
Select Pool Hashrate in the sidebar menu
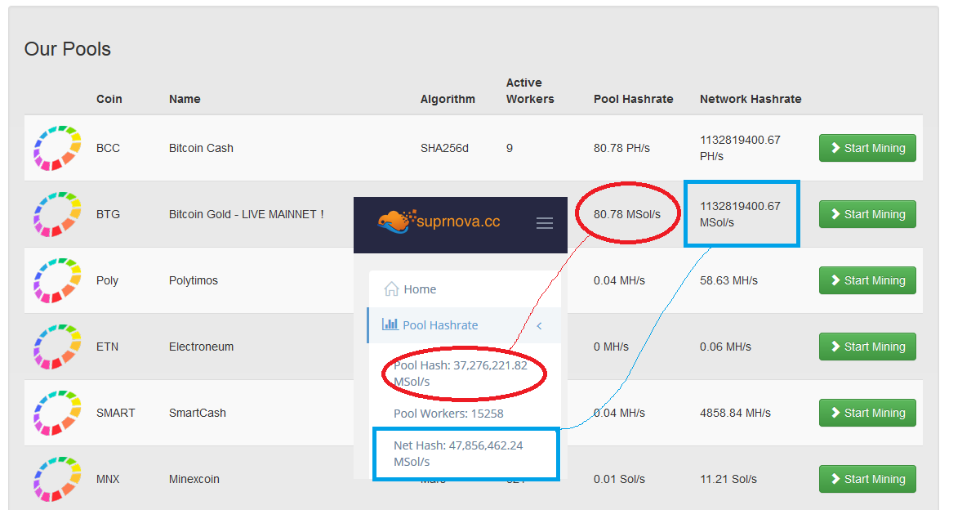pyautogui.click(x=440, y=325)
